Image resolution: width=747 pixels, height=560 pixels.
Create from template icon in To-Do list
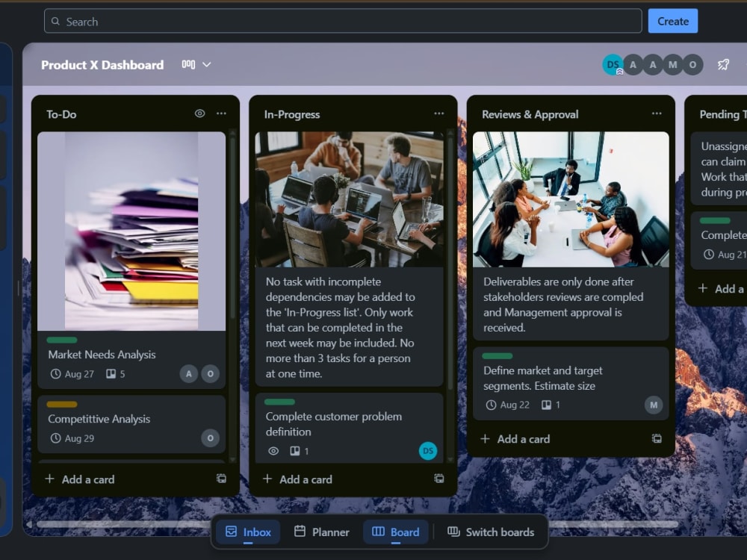222,479
